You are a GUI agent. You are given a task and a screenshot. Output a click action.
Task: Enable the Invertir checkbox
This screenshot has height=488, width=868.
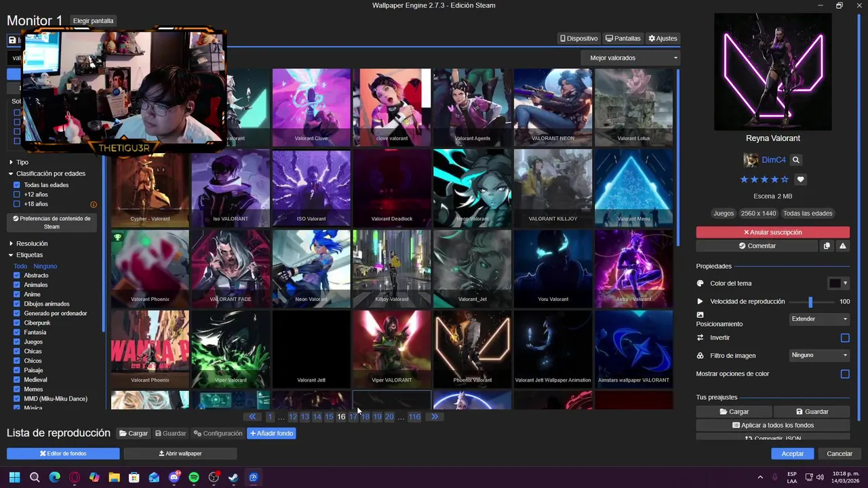(x=845, y=338)
